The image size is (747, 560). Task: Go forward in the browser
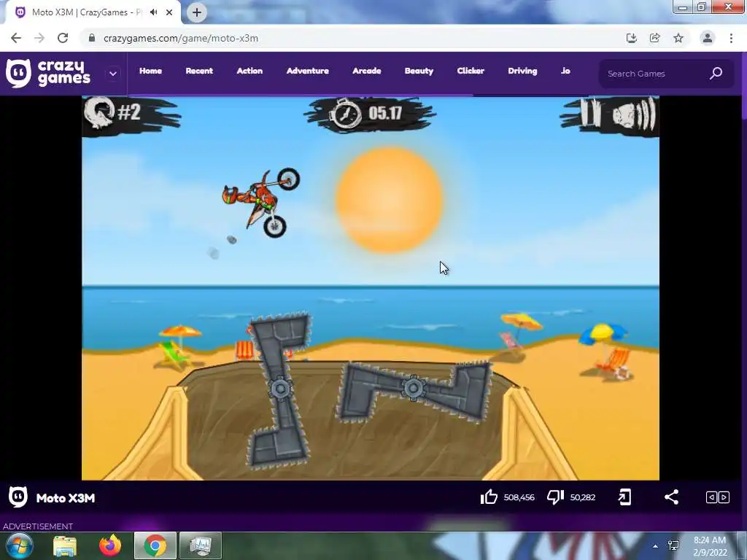click(39, 38)
